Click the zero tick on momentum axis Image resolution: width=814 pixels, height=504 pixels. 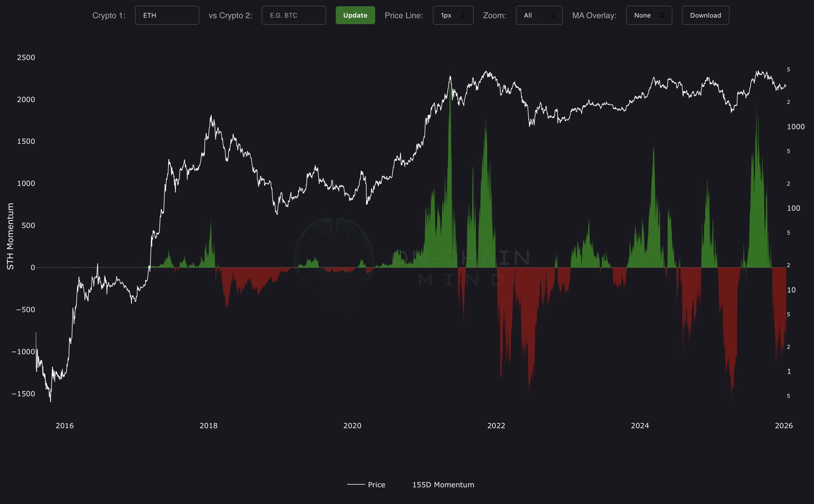(33, 268)
